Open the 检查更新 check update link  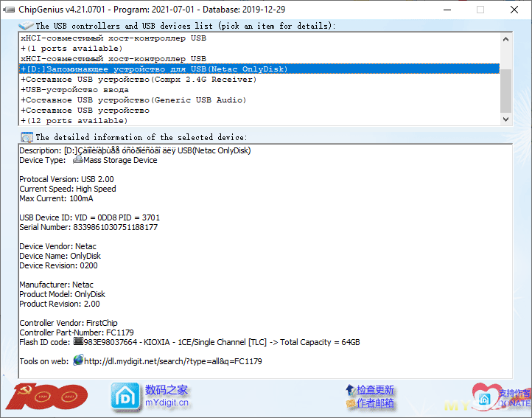click(x=375, y=390)
